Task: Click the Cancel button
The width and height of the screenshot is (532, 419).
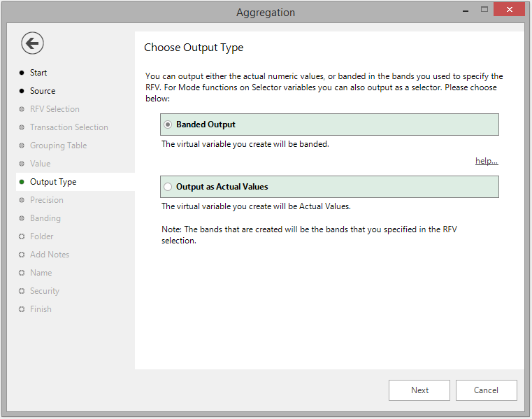Action: point(486,390)
